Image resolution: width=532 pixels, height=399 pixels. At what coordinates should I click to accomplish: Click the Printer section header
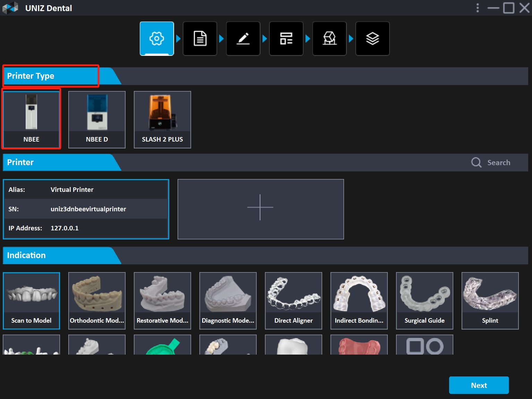click(x=62, y=162)
